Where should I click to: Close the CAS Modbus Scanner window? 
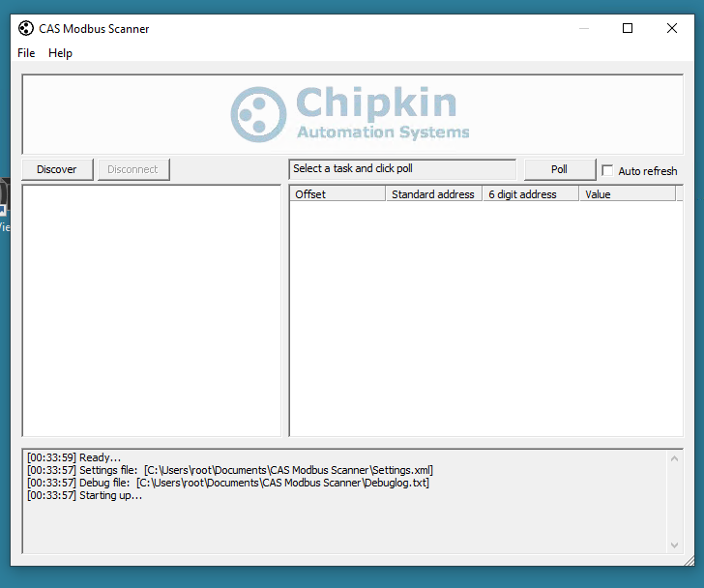tap(672, 28)
